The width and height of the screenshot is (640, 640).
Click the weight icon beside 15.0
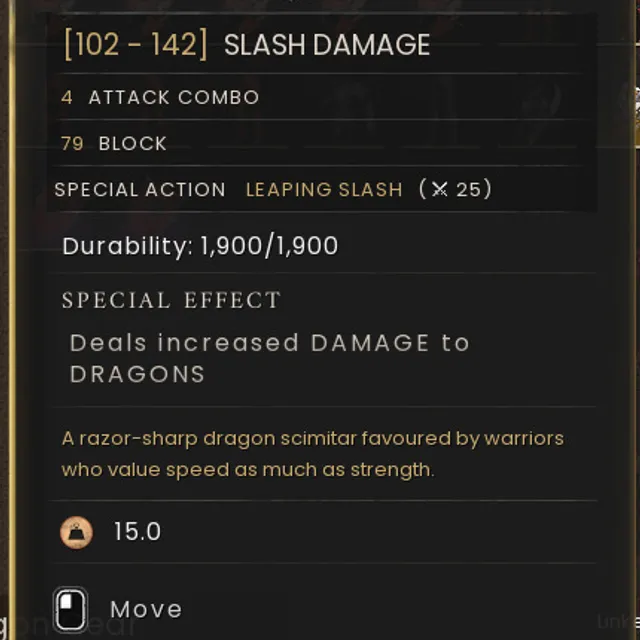76,532
